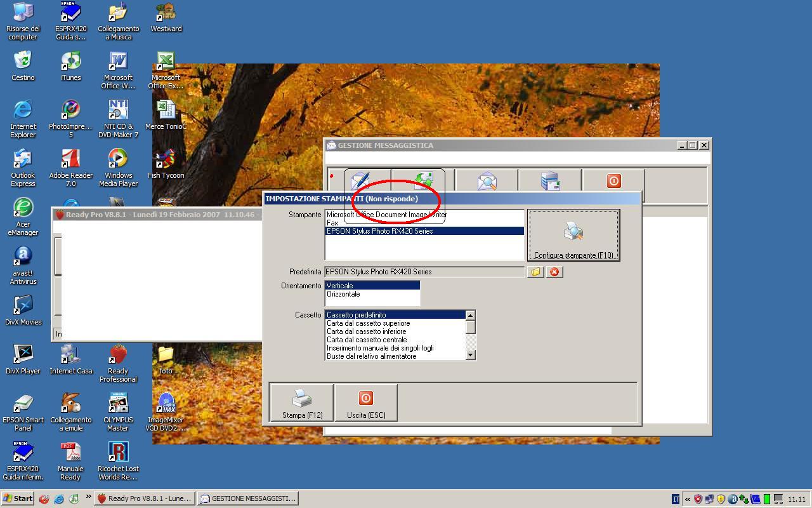The width and height of the screenshot is (812, 508).
Task: Click the green up/down arrows tray icon
Action: (743, 499)
